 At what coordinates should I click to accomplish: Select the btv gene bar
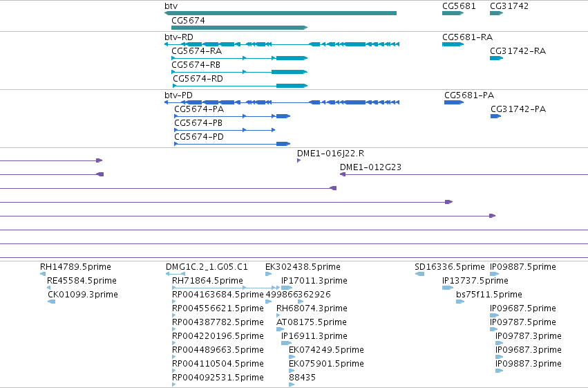pos(281,13)
